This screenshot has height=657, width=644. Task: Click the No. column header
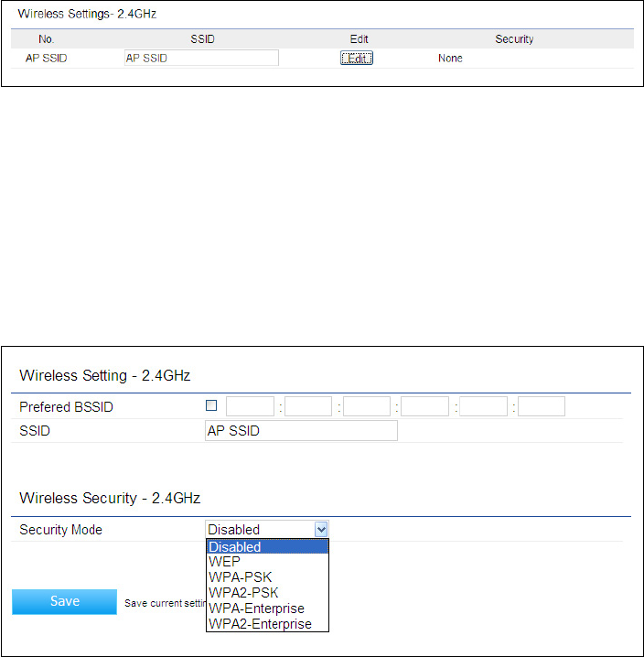[x=46, y=39]
